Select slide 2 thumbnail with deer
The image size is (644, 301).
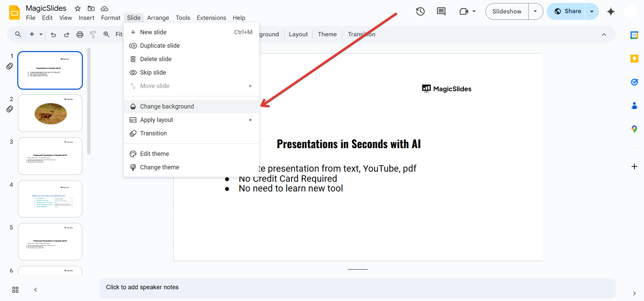[50, 113]
